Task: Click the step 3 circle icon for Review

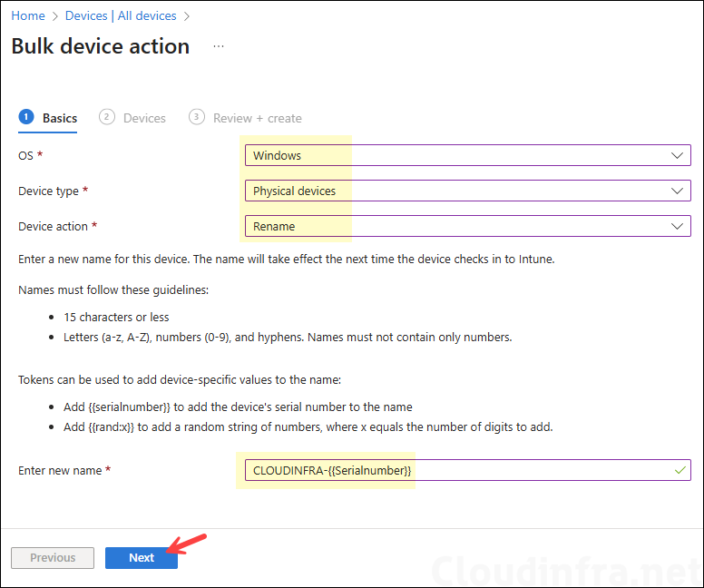Action: click(197, 117)
